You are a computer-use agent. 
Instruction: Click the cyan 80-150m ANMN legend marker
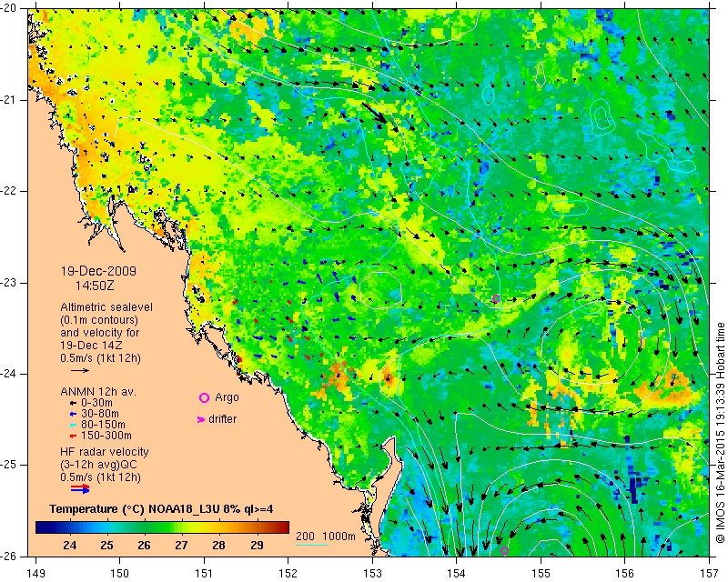pyautogui.click(x=73, y=425)
